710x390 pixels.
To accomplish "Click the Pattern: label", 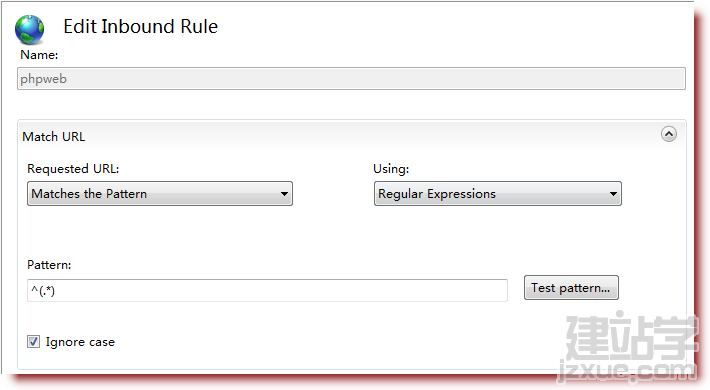I will (49, 265).
